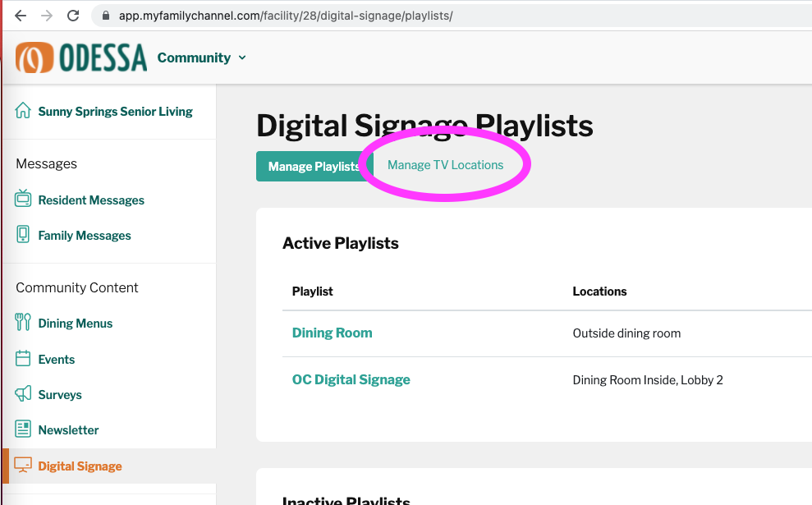Click the megaphone Surveys icon

pyautogui.click(x=23, y=393)
